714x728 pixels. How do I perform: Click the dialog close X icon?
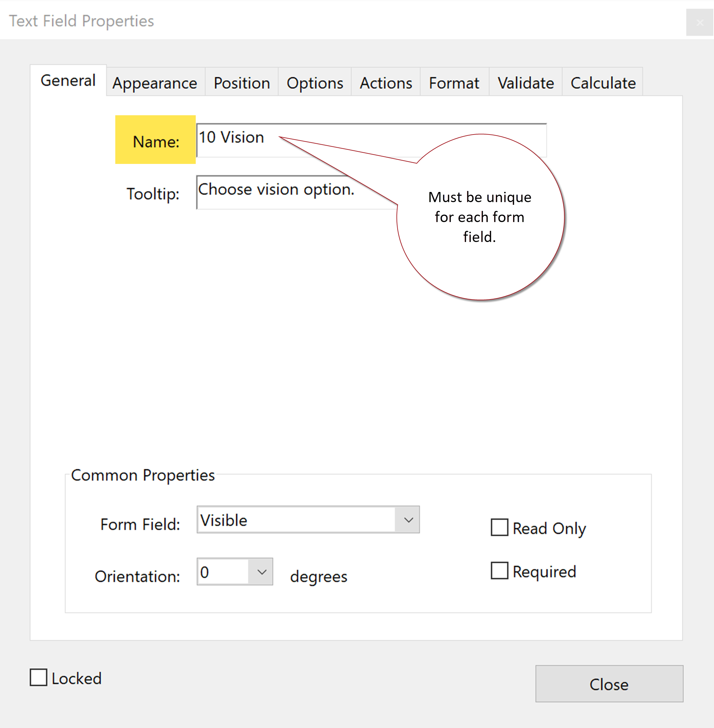click(700, 22)
